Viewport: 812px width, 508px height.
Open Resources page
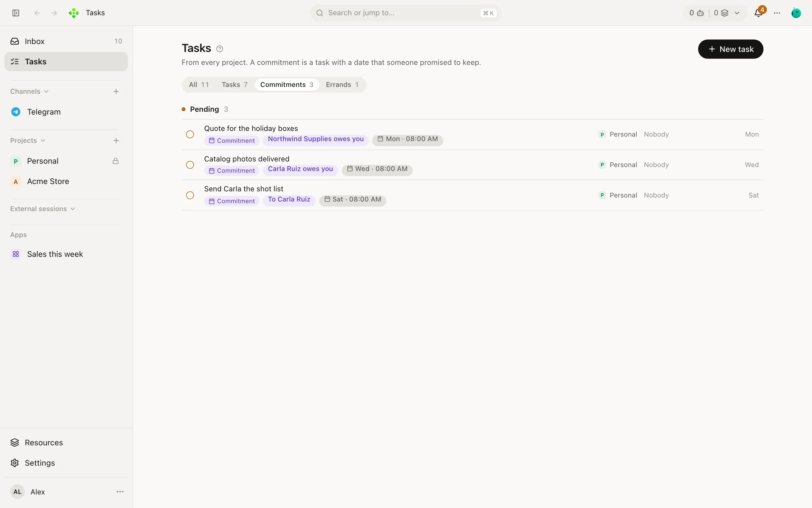pos(66,443)
